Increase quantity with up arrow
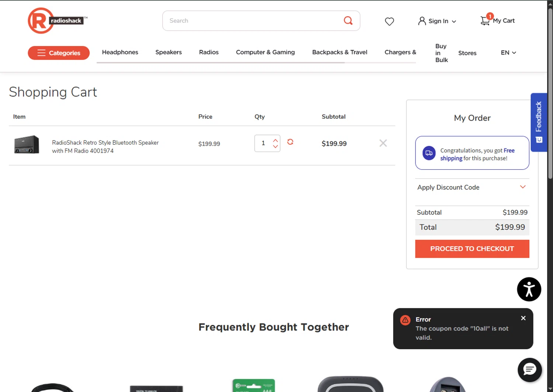This screenshot has width=553, height=392. [x=275, y=140]
